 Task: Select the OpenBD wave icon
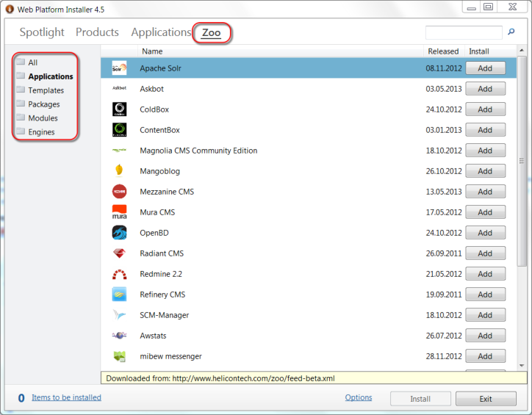click(x=119, y=233)
